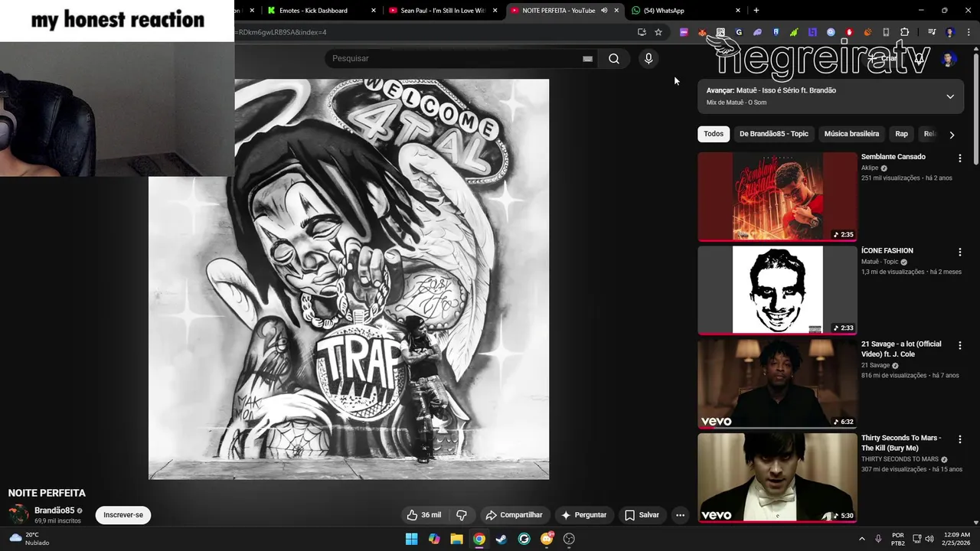Click the NOITE PERFEITA video title
Image resolution: width=980 pixels, height=551 pixels.
pyautogui.click(x=47, y=493)
